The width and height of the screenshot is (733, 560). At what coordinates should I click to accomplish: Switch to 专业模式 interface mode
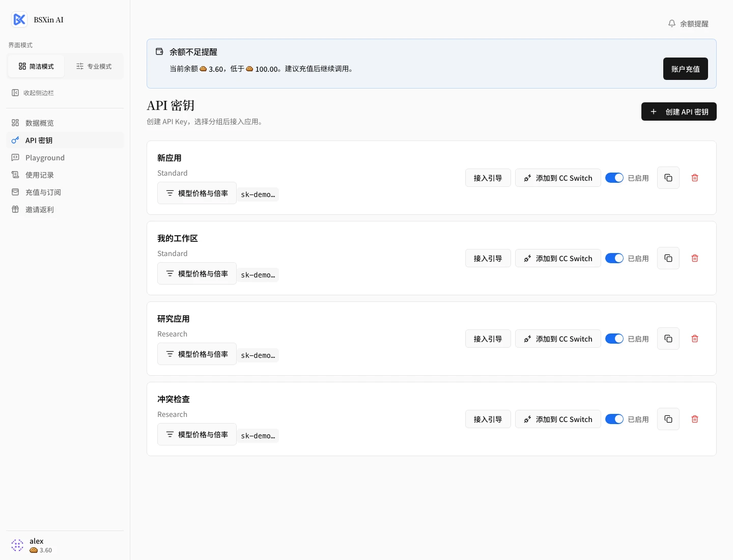[94, 66]
